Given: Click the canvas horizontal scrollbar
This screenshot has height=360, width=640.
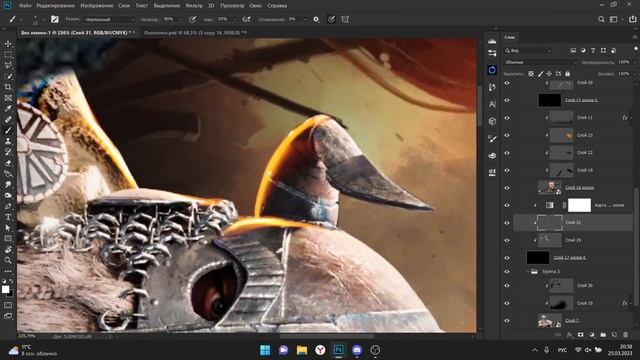Looking at the screenshot, I should click(x=327, y=336).
